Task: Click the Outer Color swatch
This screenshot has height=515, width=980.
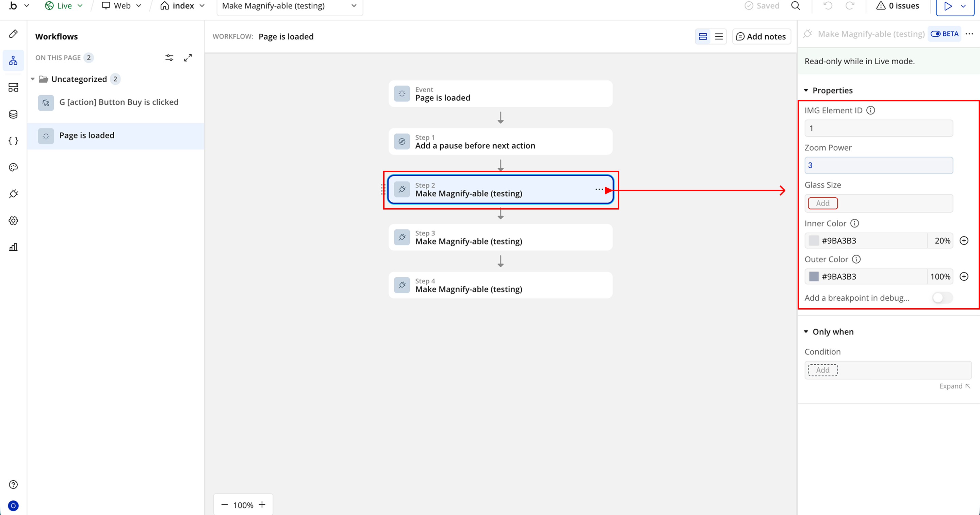Action: click(x=814, y=277)
